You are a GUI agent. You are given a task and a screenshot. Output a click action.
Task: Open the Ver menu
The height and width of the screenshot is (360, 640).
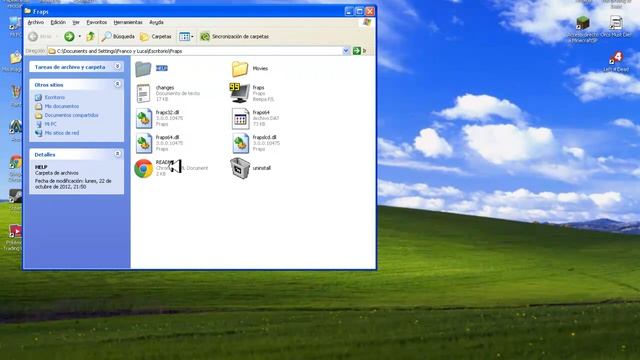tap(76, 22)
